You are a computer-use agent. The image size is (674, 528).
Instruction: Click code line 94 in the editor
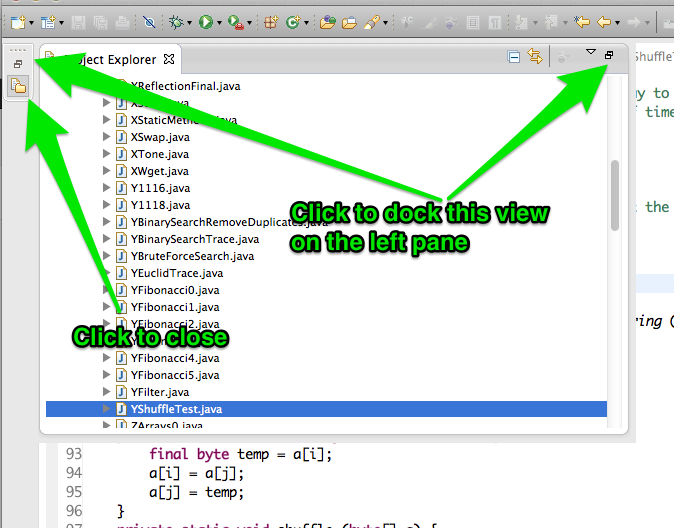pyautogui.click(x=200, y=472)
